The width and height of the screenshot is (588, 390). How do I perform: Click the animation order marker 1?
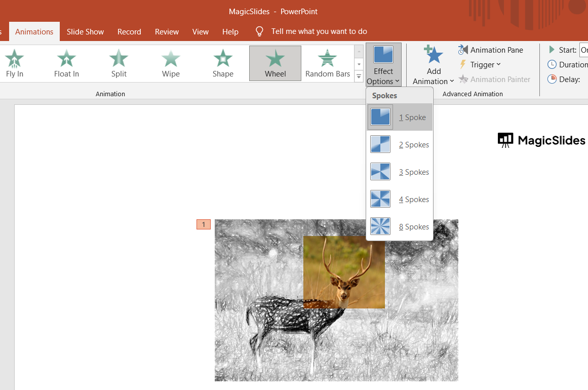click(x=204, y=224)
